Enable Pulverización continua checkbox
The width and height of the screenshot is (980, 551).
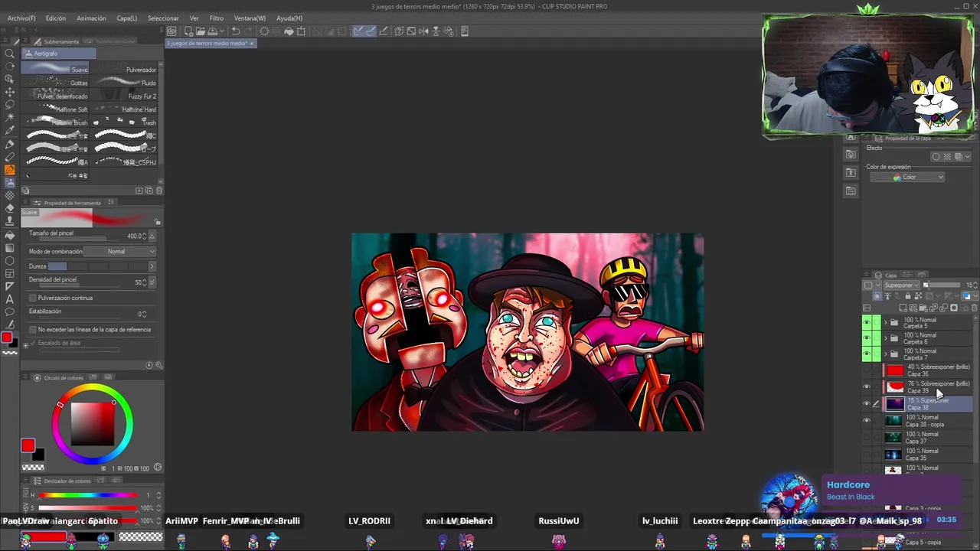(x=32, y=298)
